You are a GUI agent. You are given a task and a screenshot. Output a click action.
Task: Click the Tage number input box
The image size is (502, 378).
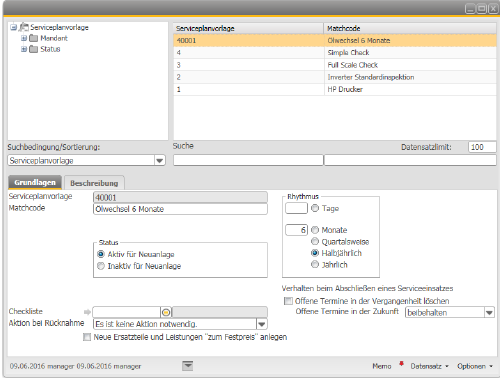pos(296,208)
